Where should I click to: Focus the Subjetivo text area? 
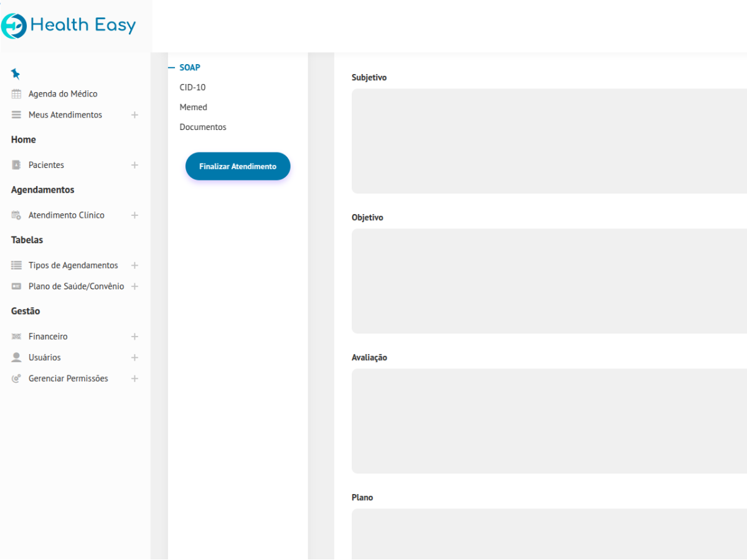pos(548,141)
